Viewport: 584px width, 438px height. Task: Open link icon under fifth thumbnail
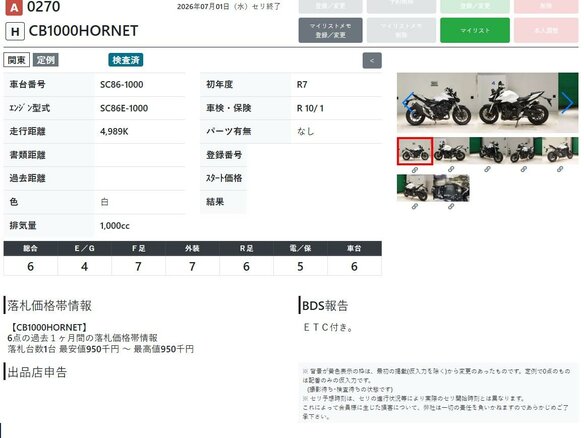(x=560, y=169)
